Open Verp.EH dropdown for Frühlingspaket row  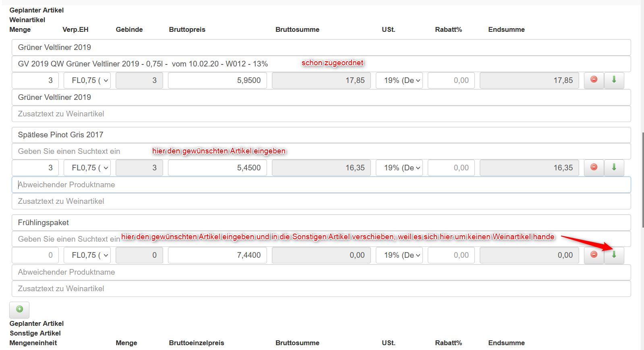[x=87, y=255]
